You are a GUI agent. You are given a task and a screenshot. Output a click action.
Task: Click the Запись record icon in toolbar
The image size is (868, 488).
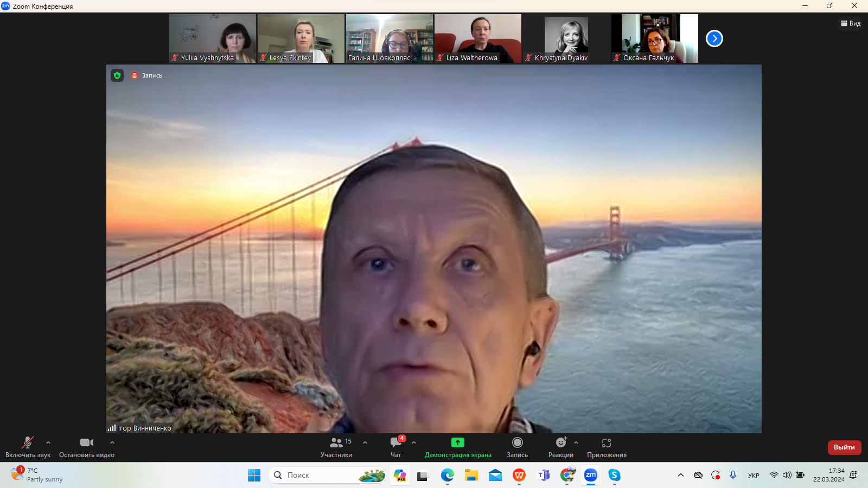tap(517, 447)
